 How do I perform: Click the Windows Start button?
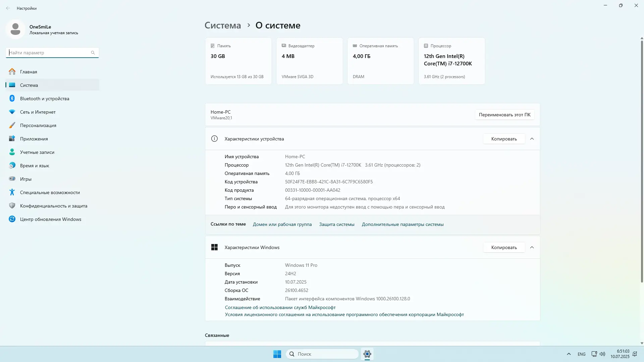277,354
